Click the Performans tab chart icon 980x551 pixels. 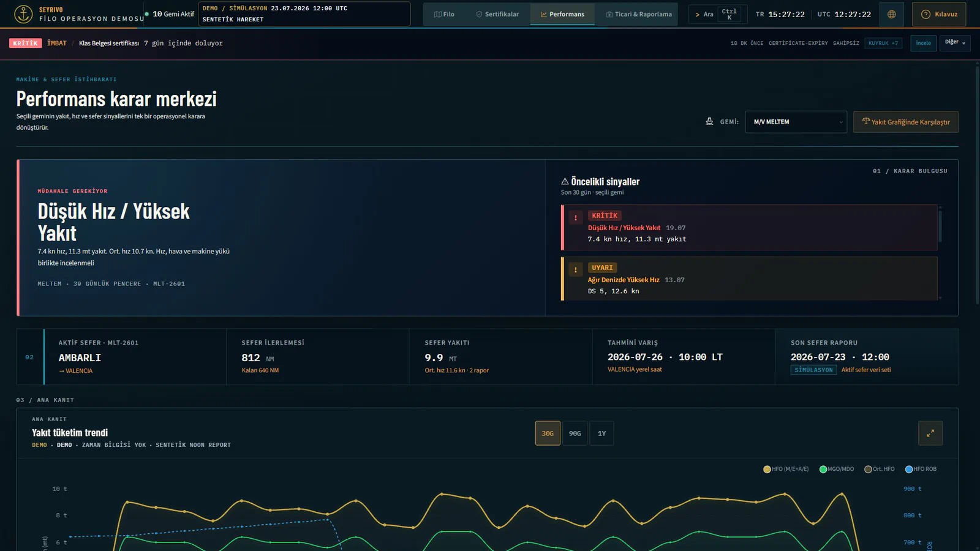click(543, 14)
